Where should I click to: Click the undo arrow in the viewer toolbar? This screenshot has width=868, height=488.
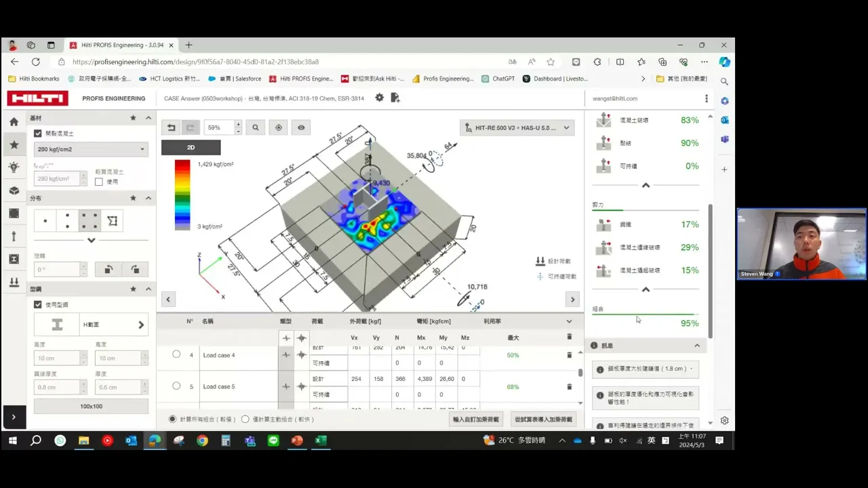pos(172,127)
